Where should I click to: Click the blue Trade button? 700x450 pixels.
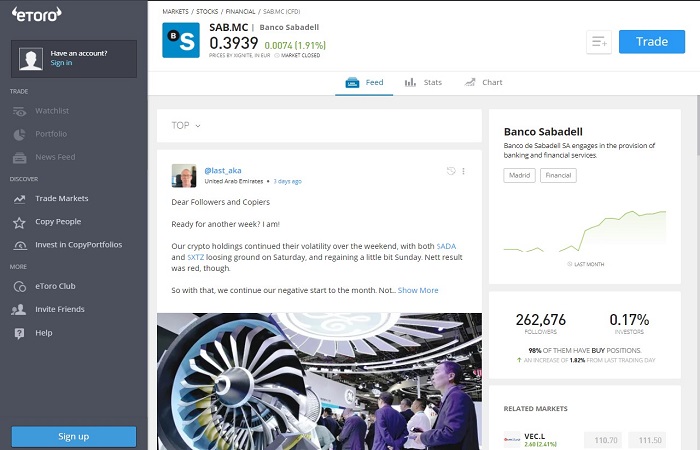point(652,42)
